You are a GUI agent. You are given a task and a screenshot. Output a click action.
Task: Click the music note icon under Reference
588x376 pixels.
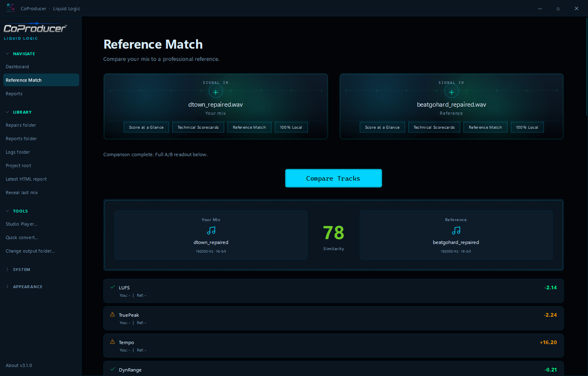[456, 230]
